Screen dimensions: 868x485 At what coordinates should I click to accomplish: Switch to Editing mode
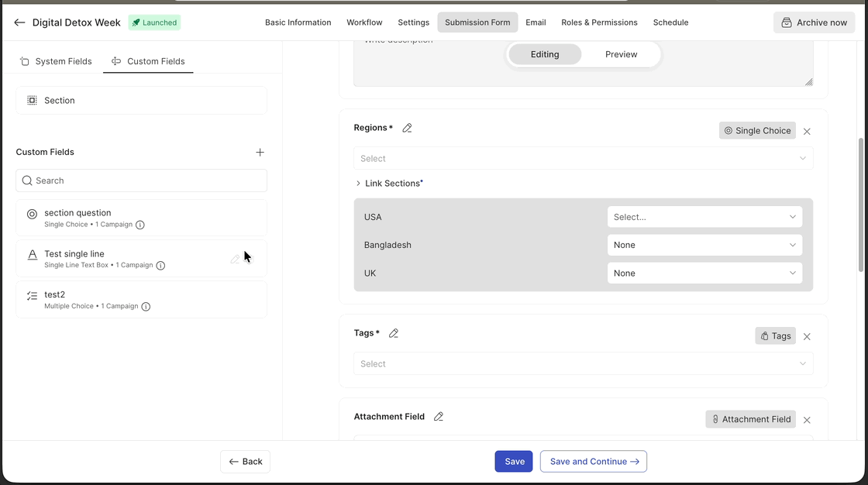point(545,54)
